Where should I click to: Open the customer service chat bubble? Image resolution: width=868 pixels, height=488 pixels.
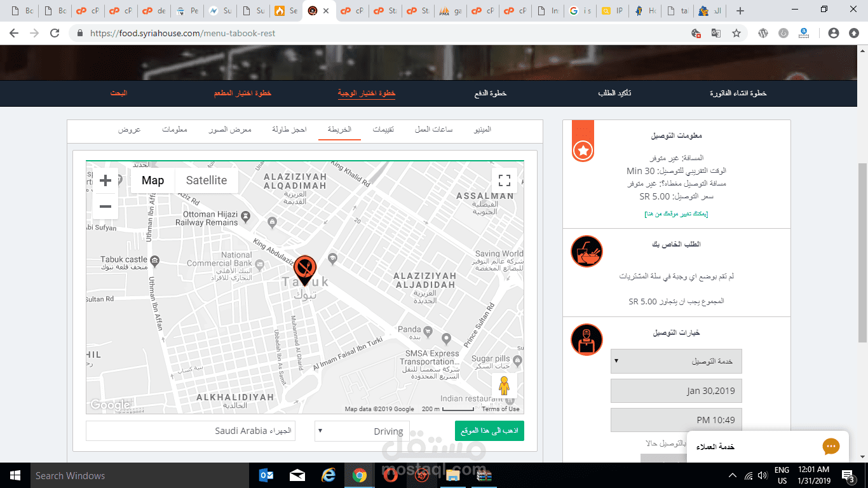tap(831, 447)
